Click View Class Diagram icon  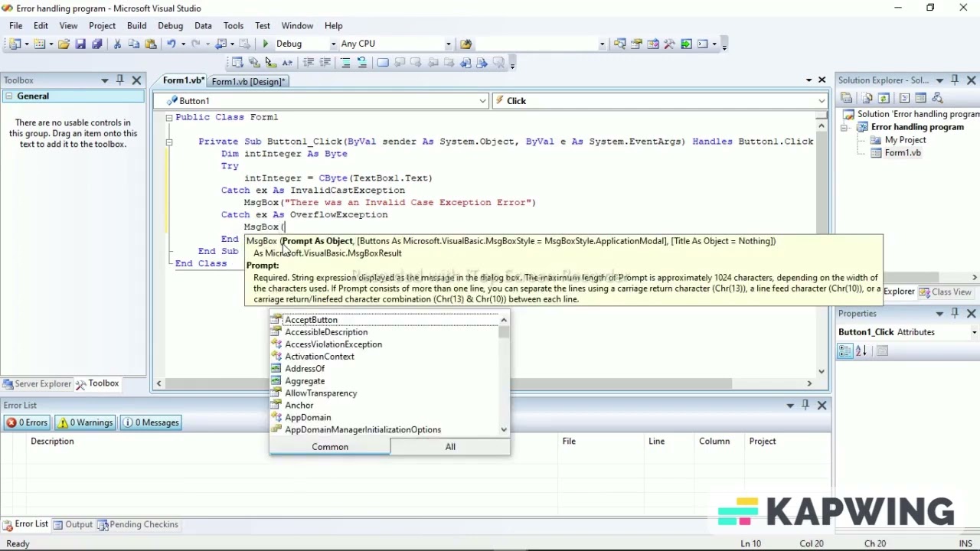coord(938,98)
